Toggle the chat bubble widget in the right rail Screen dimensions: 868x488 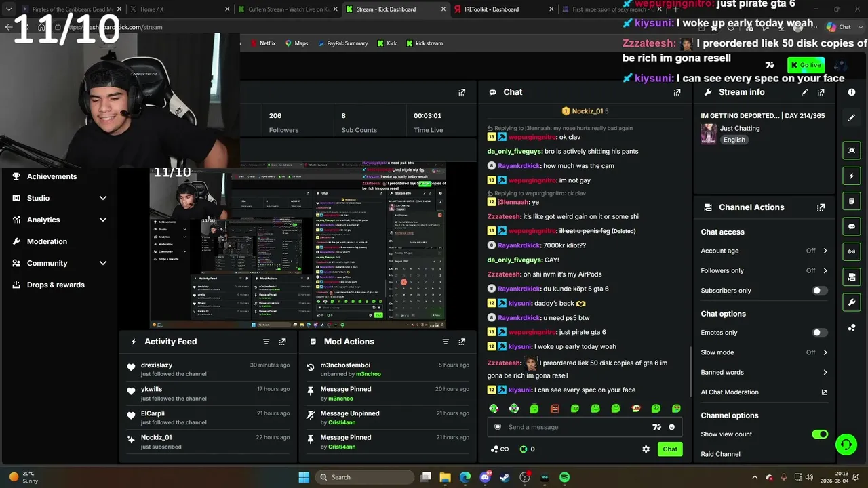(852, 226)
